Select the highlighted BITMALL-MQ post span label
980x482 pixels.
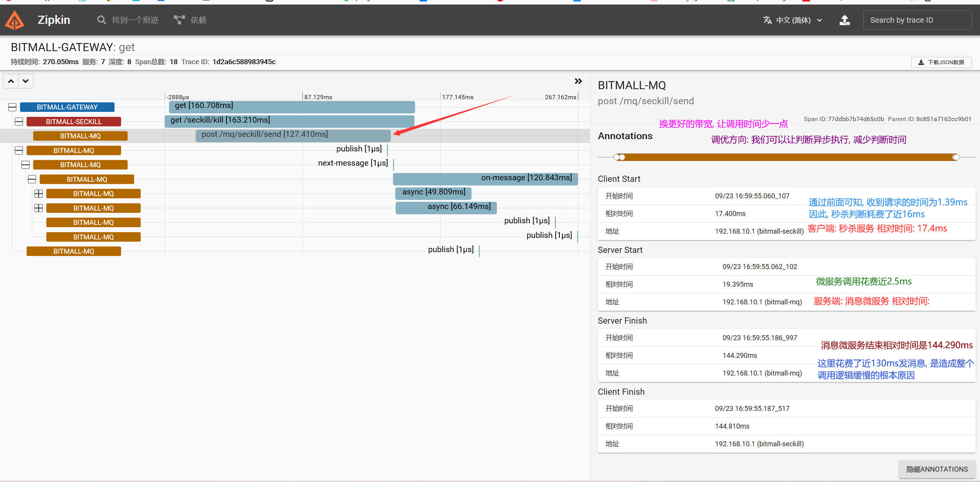point(80,136)
